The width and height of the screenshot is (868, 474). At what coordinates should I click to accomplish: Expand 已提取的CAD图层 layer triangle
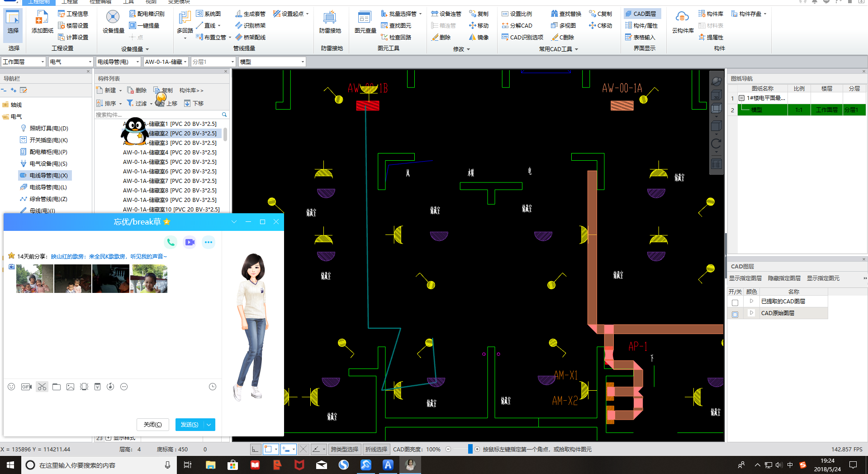click(x=751, y=301)
